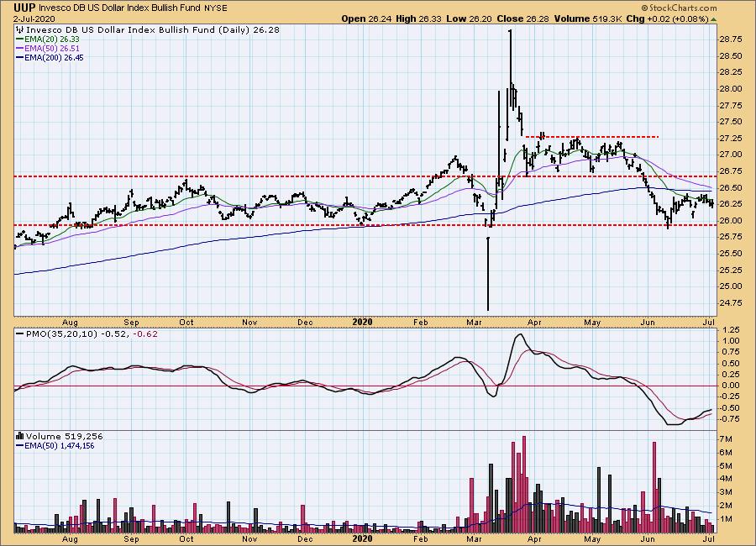Click the EMA(20) 26.33 legend entry
The height and width of the screenshot is (546, 756).
[x=52, y=39]
